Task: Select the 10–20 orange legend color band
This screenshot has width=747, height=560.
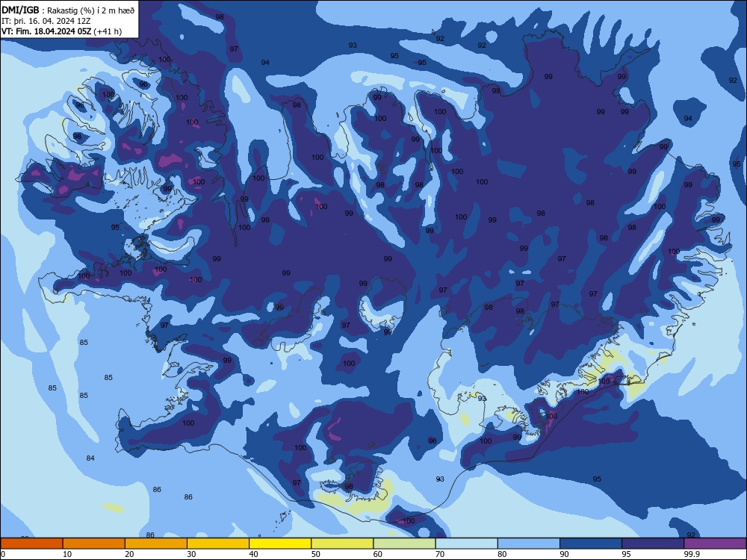Action: (x=94, y=544)
